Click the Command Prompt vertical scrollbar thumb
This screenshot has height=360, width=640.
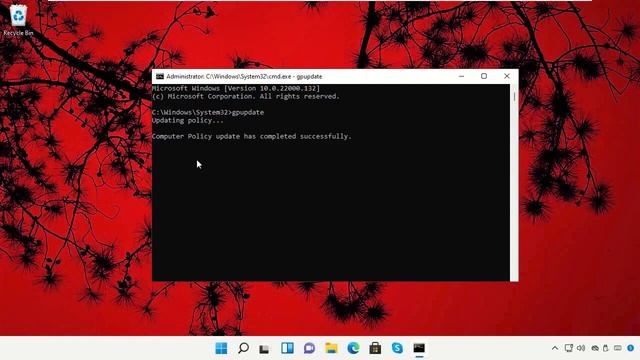coord(514,97)
